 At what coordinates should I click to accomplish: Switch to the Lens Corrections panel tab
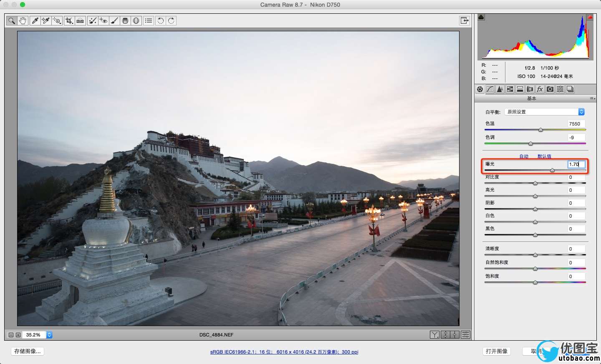point(530,89)
